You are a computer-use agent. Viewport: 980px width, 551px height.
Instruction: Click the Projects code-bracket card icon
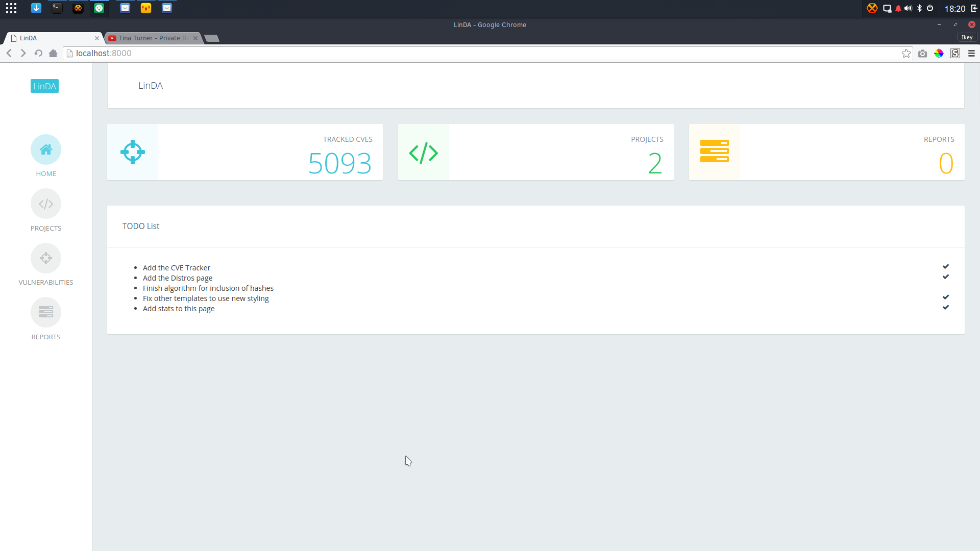[424, 153]
